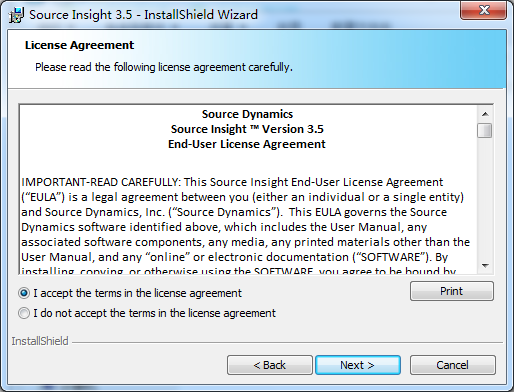Close the InstallShield Wizard window
This screenshot has width=514, height=392.
484,10
